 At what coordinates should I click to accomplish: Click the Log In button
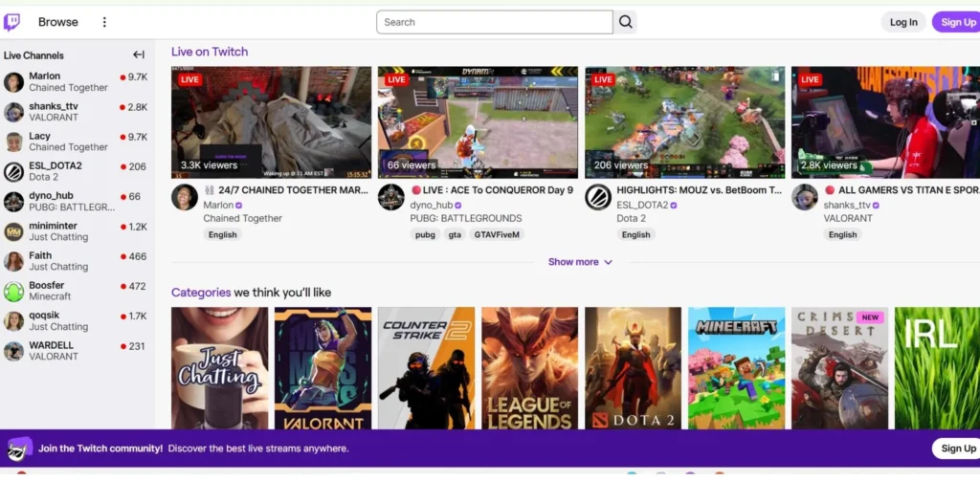903,23
